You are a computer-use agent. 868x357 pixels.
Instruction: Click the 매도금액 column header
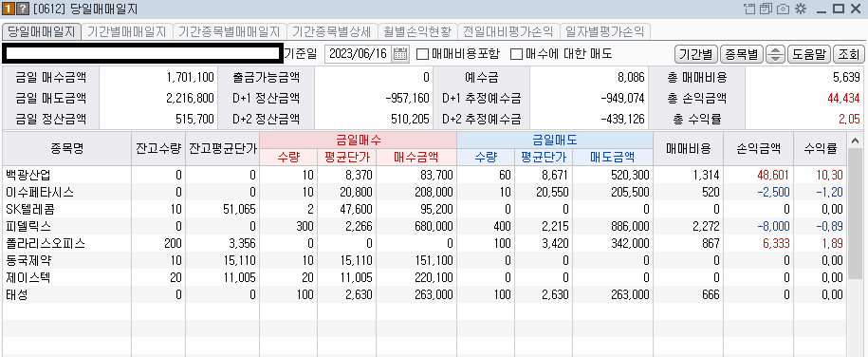click(x=613, y=158)
